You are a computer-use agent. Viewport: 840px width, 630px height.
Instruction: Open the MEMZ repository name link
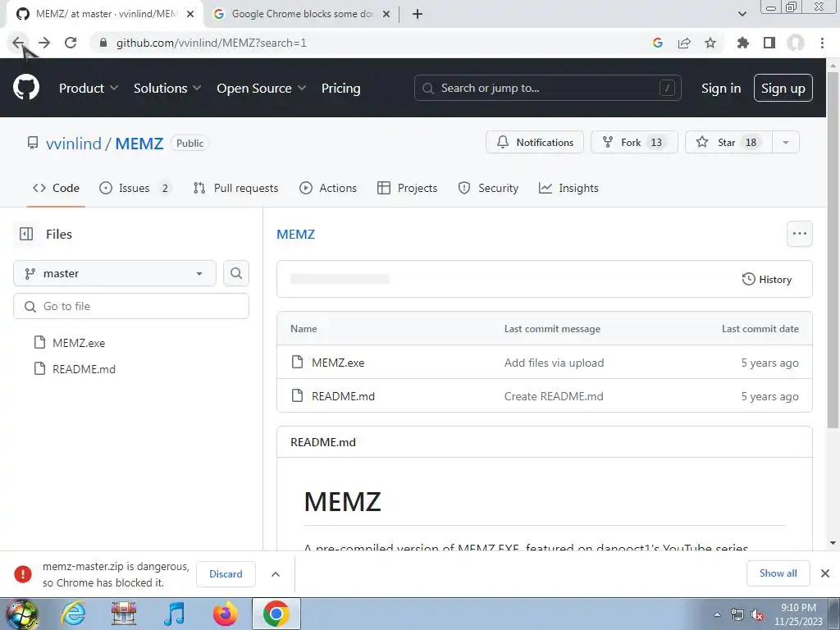tap(139, 144)
